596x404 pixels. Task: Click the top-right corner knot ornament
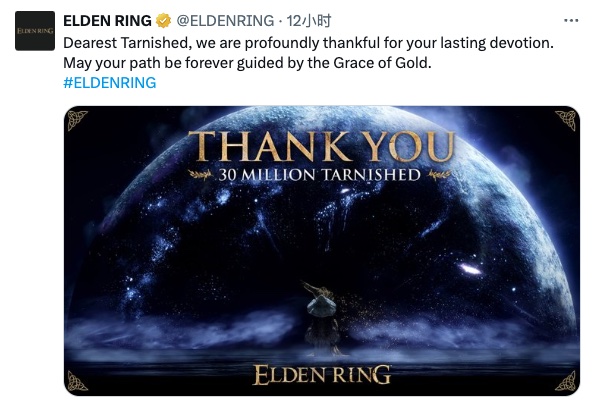(566, 120)
